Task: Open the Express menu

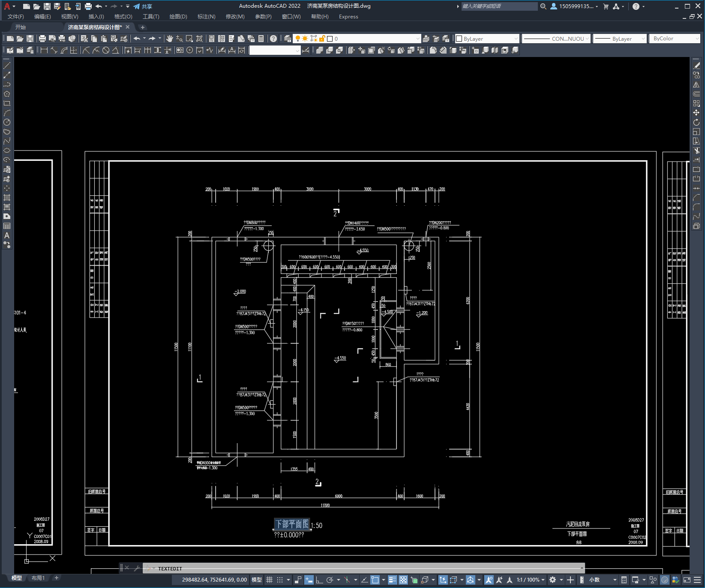Action: [x=348, y=17]
